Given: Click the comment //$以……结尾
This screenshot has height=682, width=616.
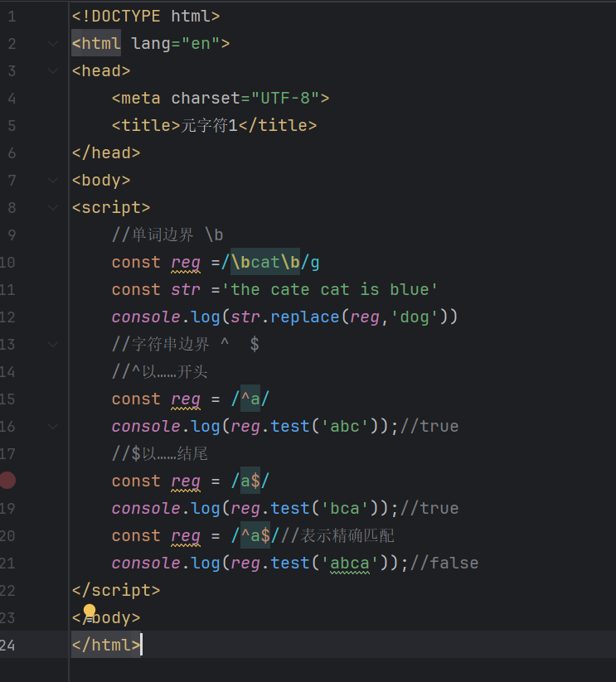Looking at the screenshot, I should 159,453.
